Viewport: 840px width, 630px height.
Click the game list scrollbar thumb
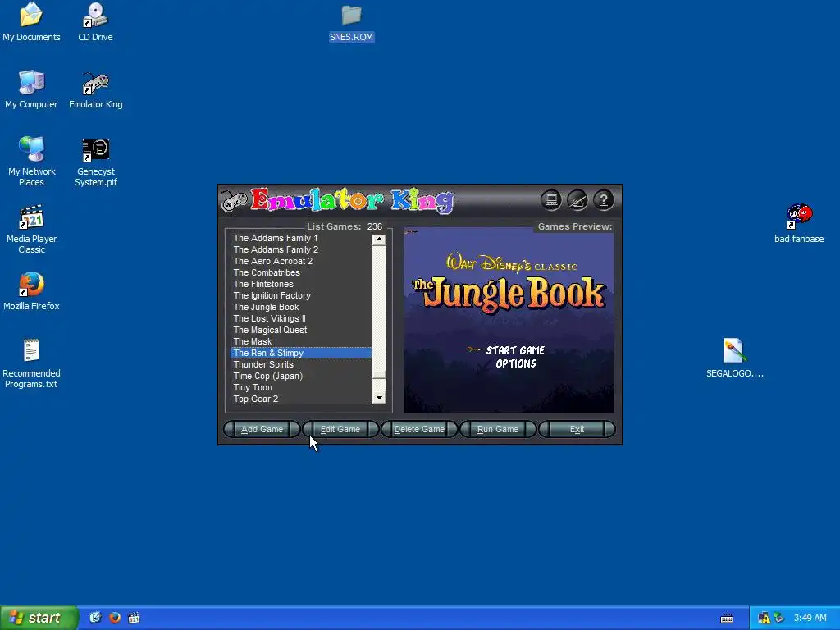point(379,375)
